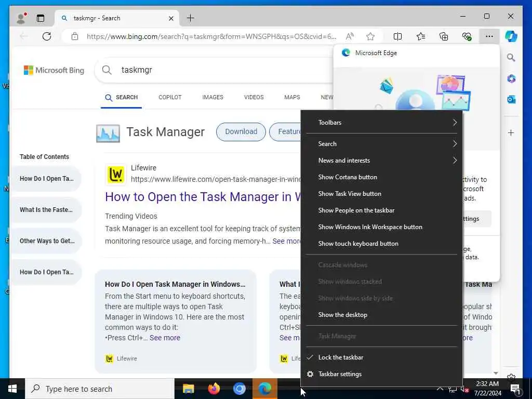Toggle Show Task View button
This screenshot has width=532, height=399.
tap(382, 194)
